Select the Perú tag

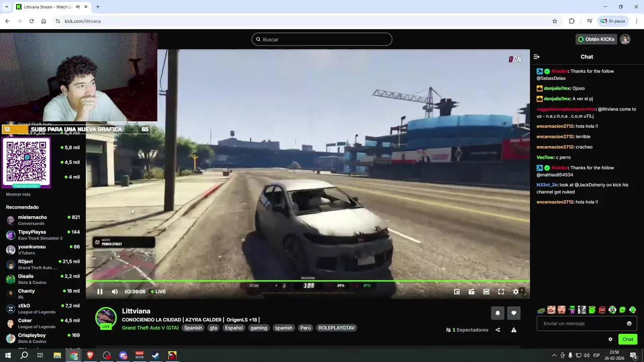click(x=305, y=328)
